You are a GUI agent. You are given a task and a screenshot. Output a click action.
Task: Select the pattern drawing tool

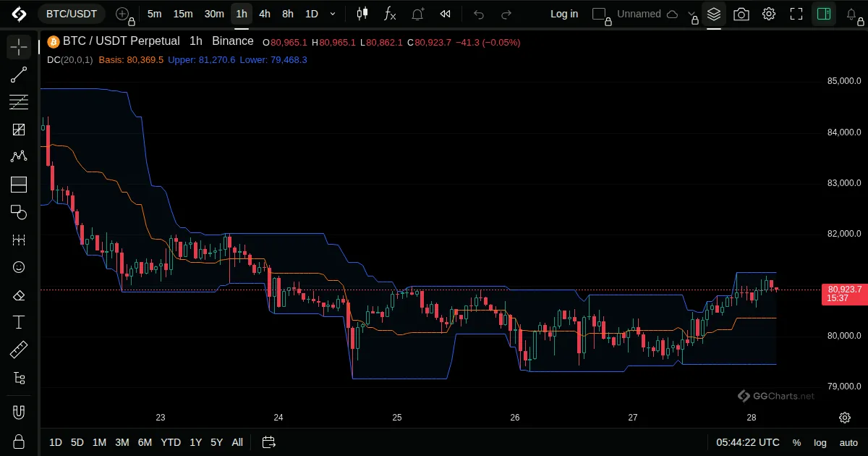[x=19, y=157]
